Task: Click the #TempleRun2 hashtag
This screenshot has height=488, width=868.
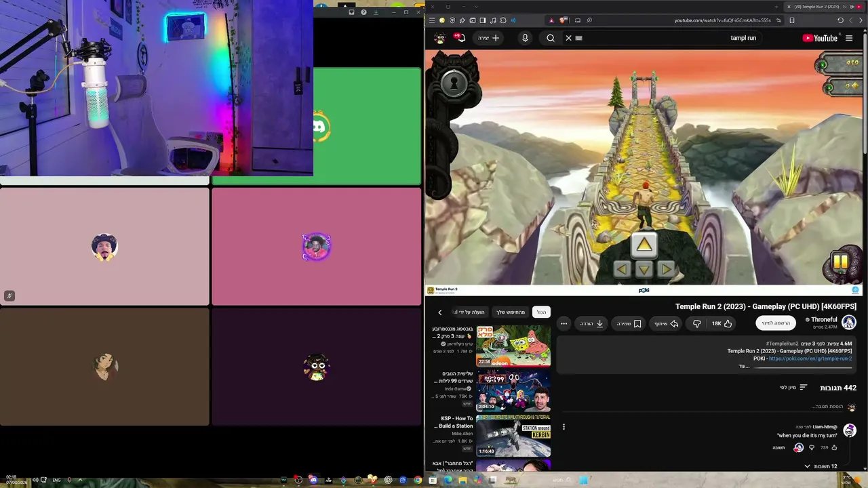Action: (782, 344)
